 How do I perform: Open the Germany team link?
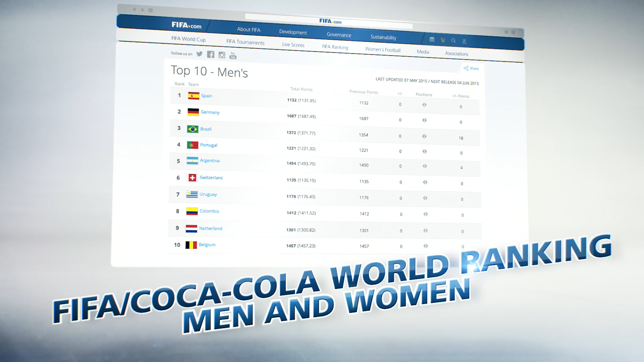tap(210, 112)
